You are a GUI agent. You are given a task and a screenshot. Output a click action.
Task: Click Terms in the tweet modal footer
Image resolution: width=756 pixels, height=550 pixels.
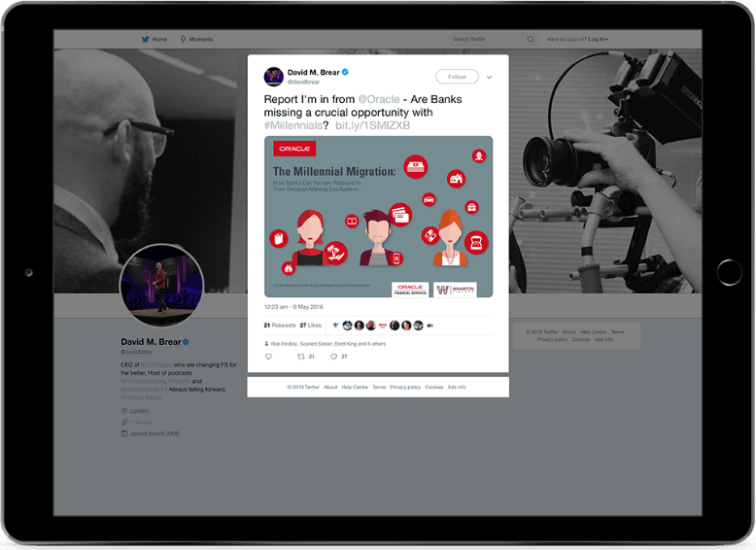point(379,387)
